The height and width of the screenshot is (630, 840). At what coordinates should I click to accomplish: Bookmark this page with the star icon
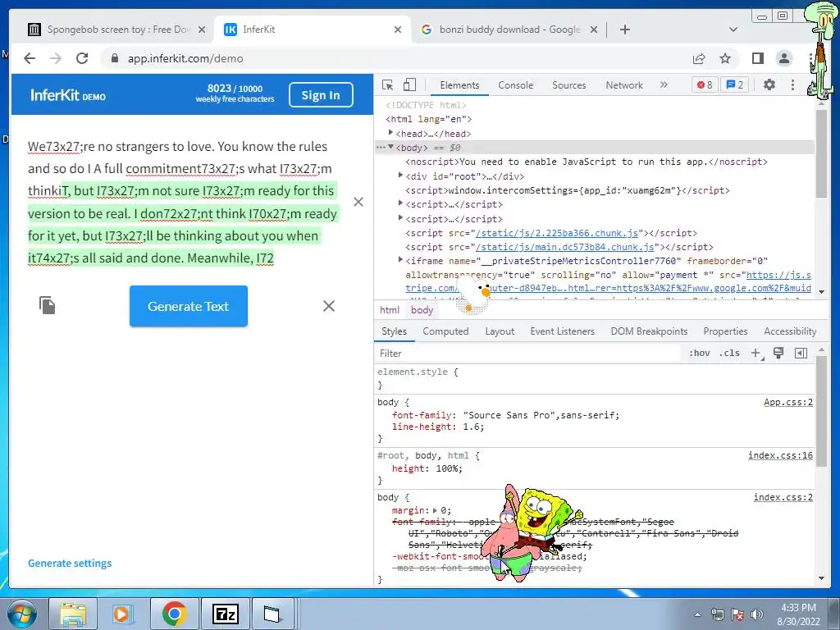tap(725, 58)
